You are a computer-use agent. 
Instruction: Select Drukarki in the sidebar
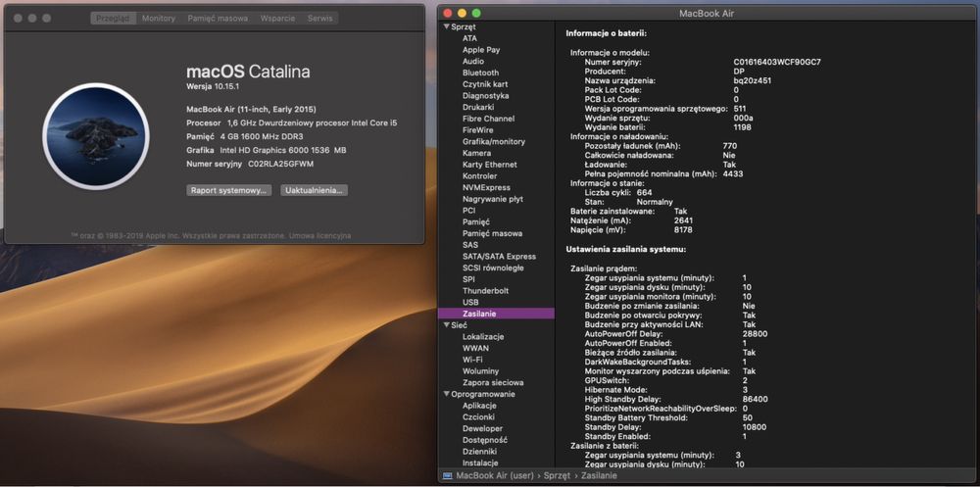478,107
